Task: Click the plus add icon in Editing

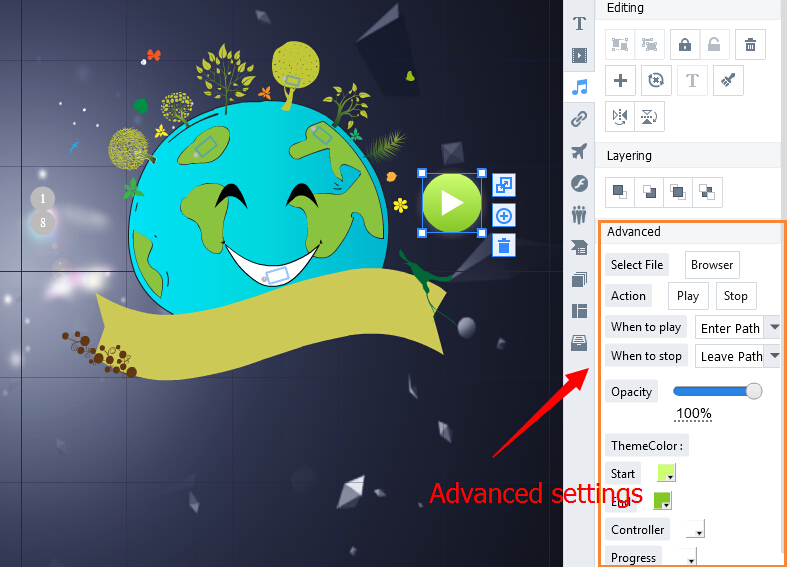Action: coord(620,80)
